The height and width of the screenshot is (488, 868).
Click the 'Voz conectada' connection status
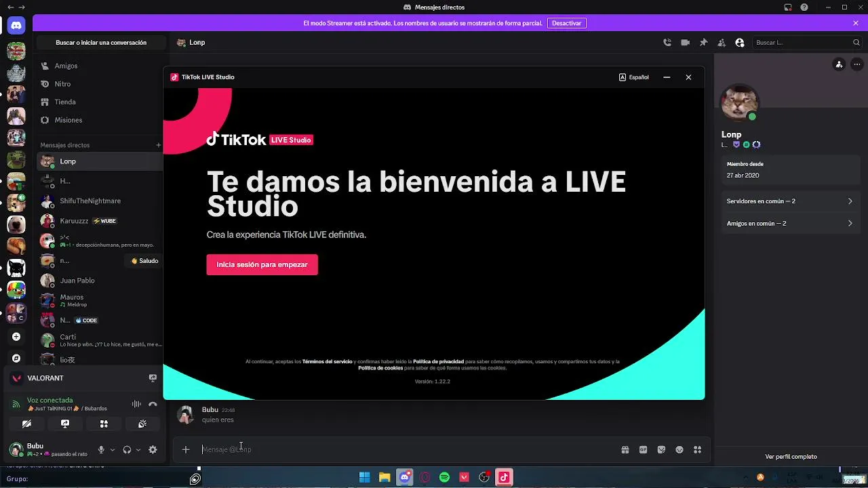50,400
